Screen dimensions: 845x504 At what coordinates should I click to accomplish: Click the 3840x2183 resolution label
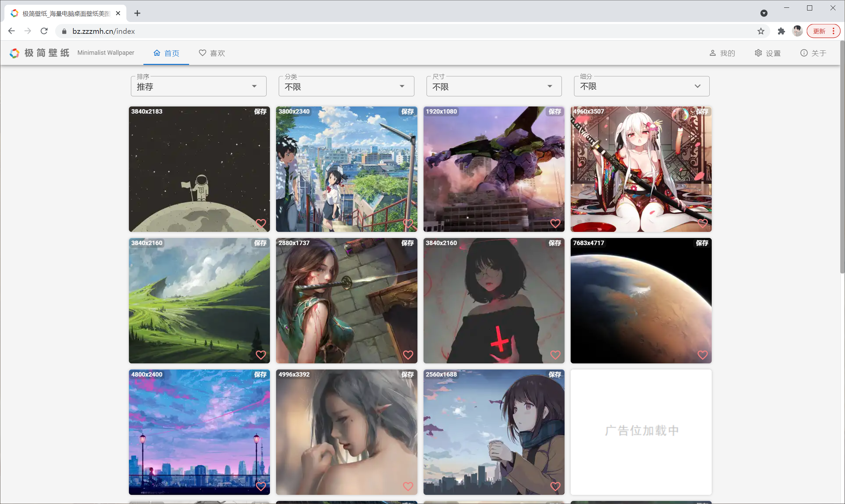147,112
